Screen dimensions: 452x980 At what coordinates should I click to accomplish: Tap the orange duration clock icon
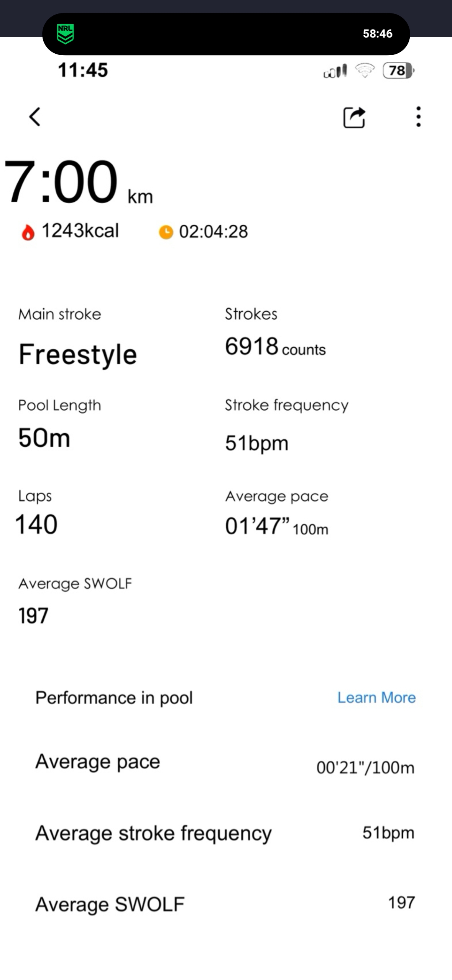coord(166,232)
